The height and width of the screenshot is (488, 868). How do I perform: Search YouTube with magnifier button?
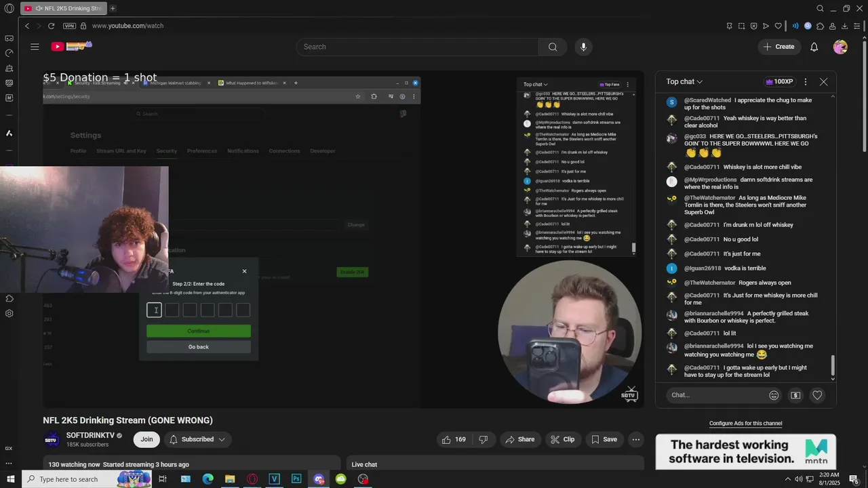point(553,47)
